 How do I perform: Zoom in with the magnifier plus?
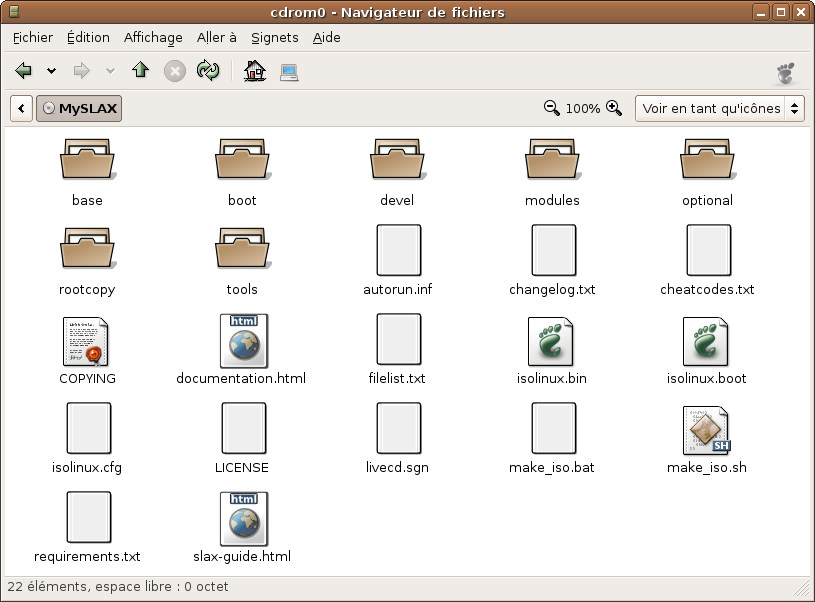tap(614, 108)
